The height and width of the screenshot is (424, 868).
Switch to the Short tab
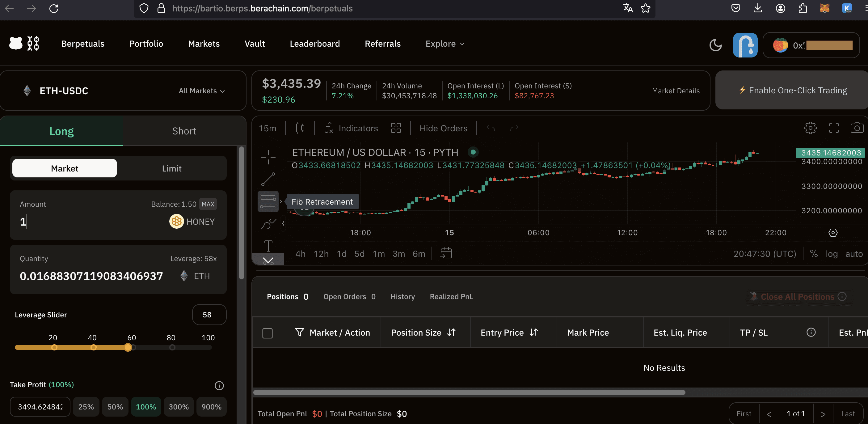[184, 131]
